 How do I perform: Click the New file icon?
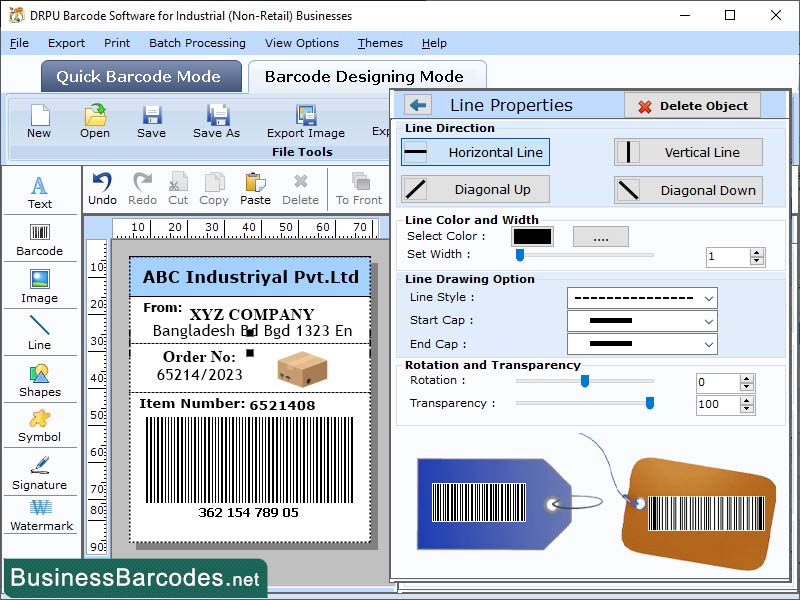point(39,121)
